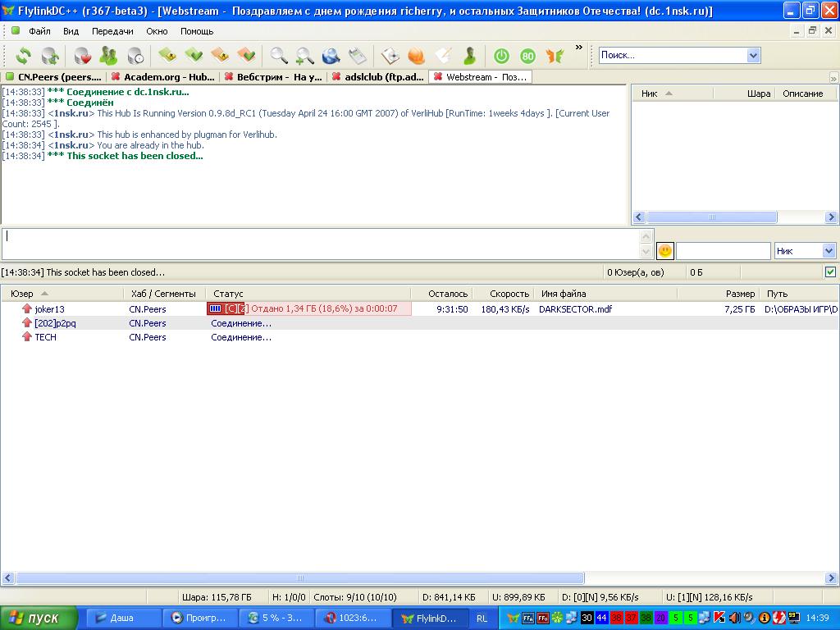Open the 'Передачи' menu
This screenshot has width=840, height=630.
coord(112,31)
